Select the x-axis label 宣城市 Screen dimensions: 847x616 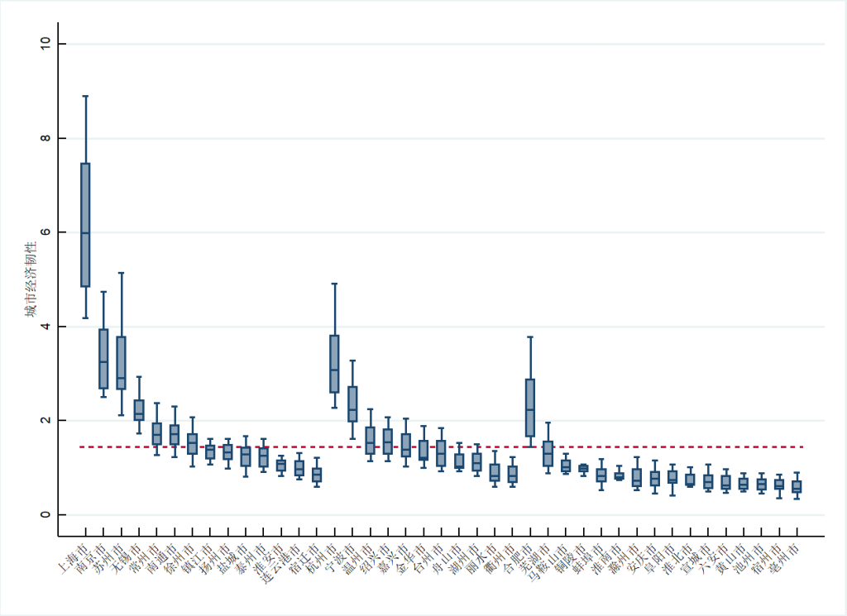[x=696, y=559]
